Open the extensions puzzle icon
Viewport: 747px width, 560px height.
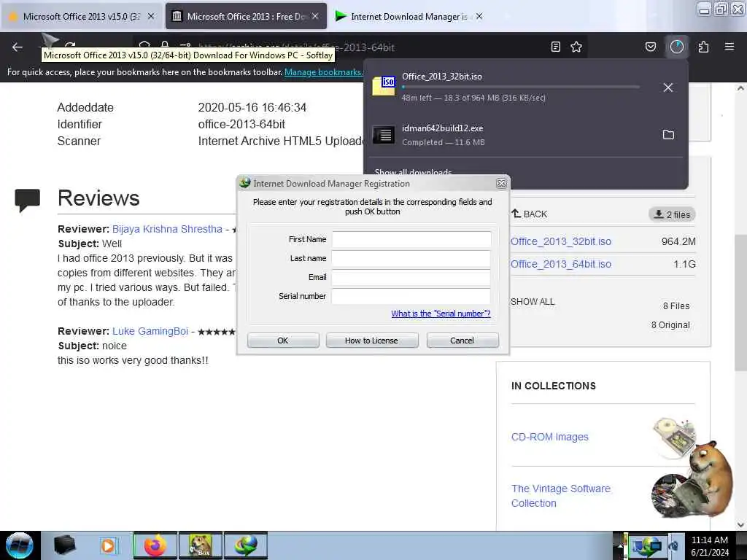tap(703, 47)
